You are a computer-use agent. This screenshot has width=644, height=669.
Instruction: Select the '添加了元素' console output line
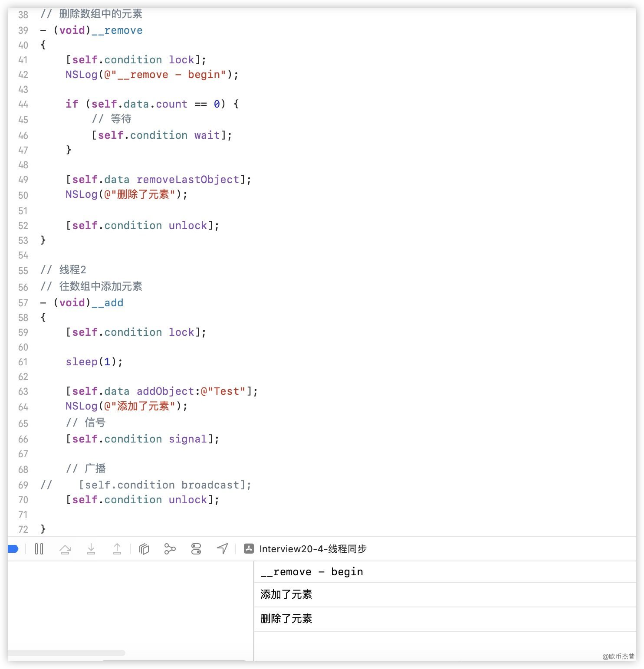click(x=286, y=594)
